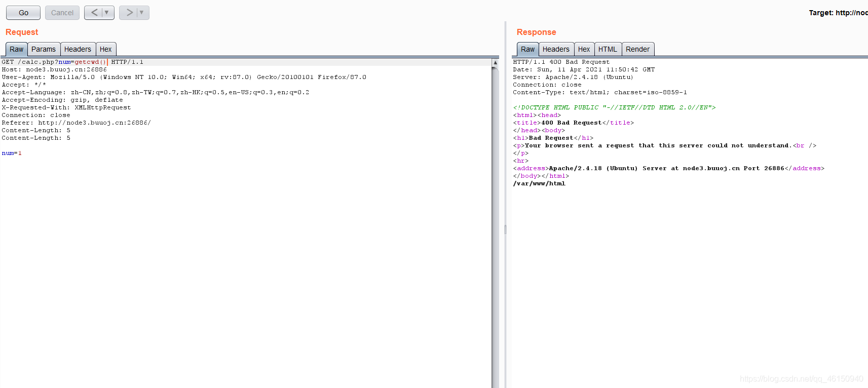
Task: Click the 400 Bad Request title line
Action: 573,123
